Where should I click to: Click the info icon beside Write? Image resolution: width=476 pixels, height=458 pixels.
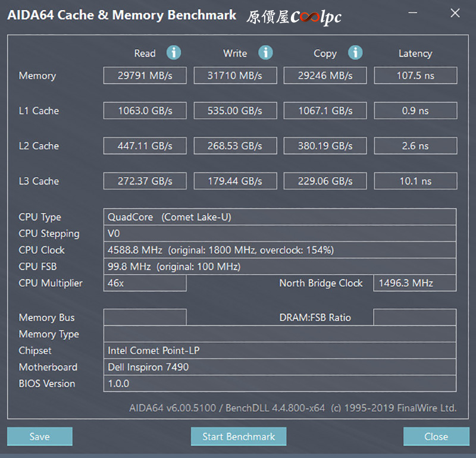point(265,53)
